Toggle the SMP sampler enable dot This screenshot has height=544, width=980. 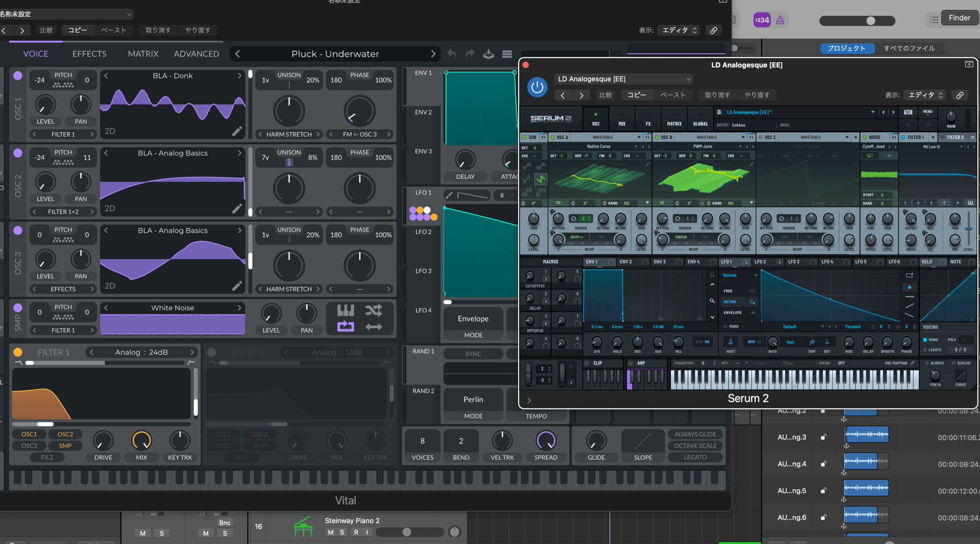[x=18, y=308]
